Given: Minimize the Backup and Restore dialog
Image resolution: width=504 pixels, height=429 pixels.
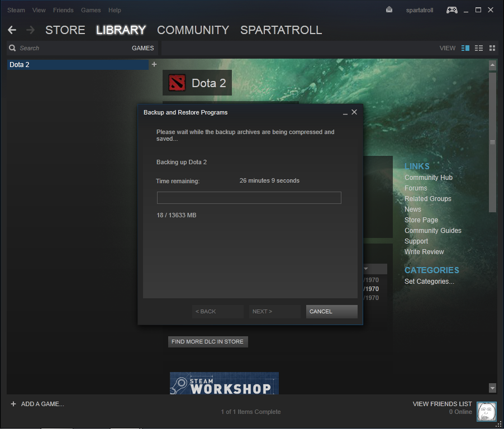Looking at the screenshot, I should pos(345,112).
